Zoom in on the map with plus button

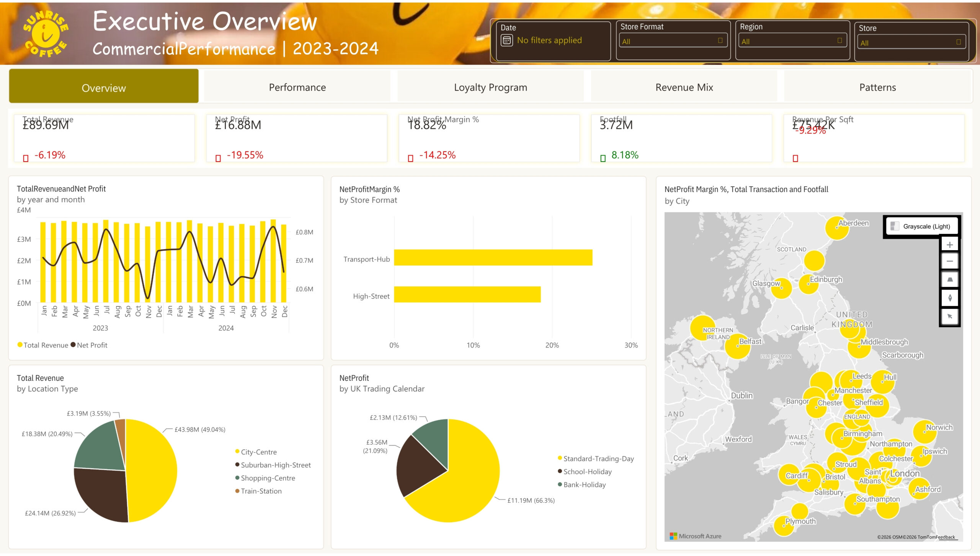(x=949, y=245)
